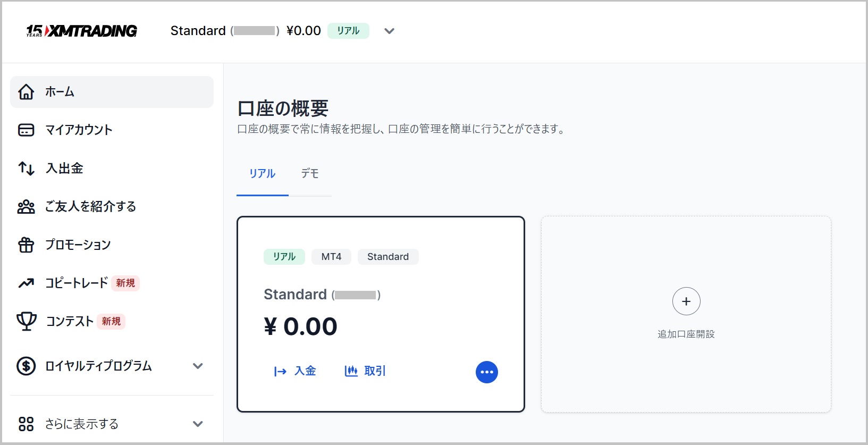Click the plus icon to add account
Viewport: 868px width, 445px height.
coord(686,301)
